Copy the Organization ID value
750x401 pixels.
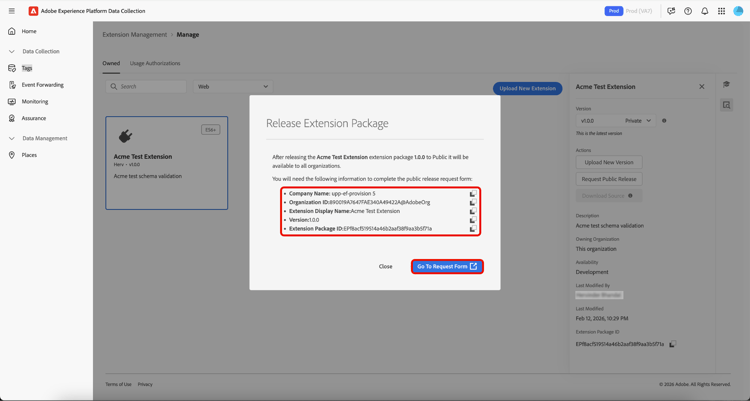tap(473, 202)
